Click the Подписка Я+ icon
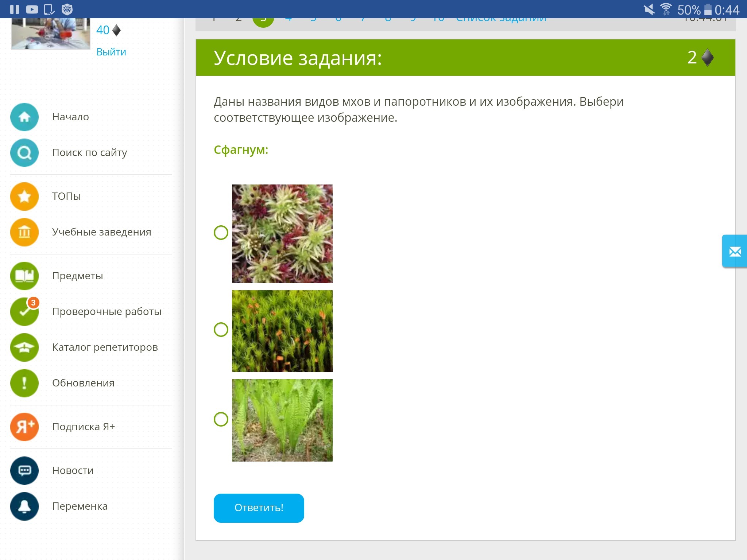This screenshot has width=747, height=560. 24,427
